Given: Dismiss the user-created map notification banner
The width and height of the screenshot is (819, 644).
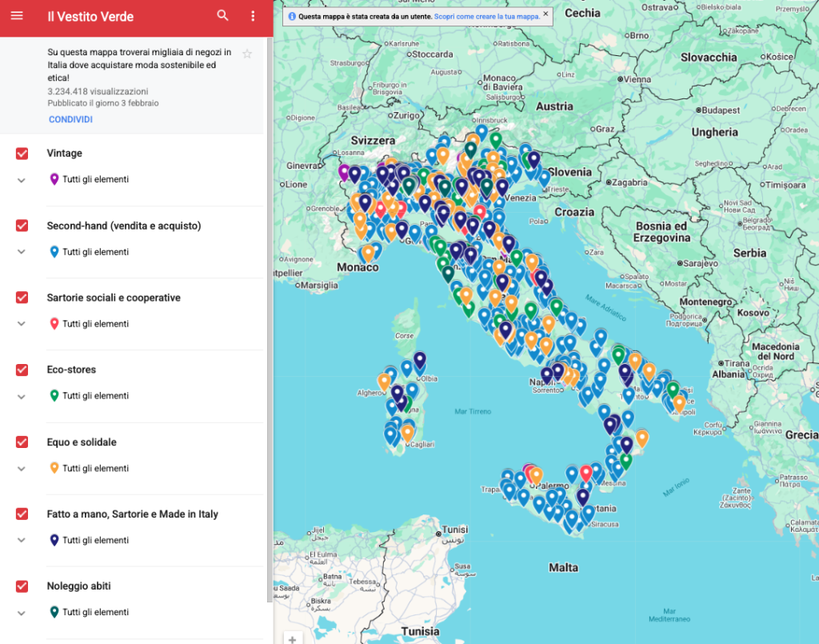Looking at the screenshot, I should coord(545,14).
